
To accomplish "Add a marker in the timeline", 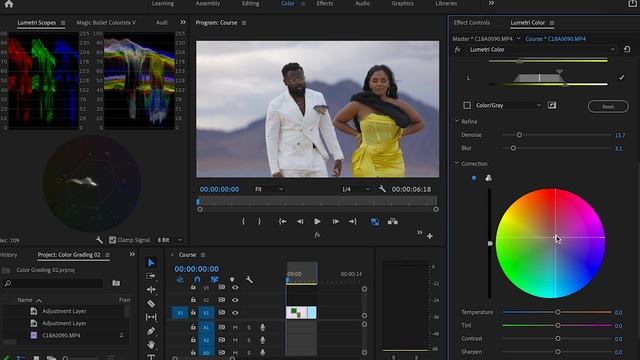I will [x=232, y=280].
